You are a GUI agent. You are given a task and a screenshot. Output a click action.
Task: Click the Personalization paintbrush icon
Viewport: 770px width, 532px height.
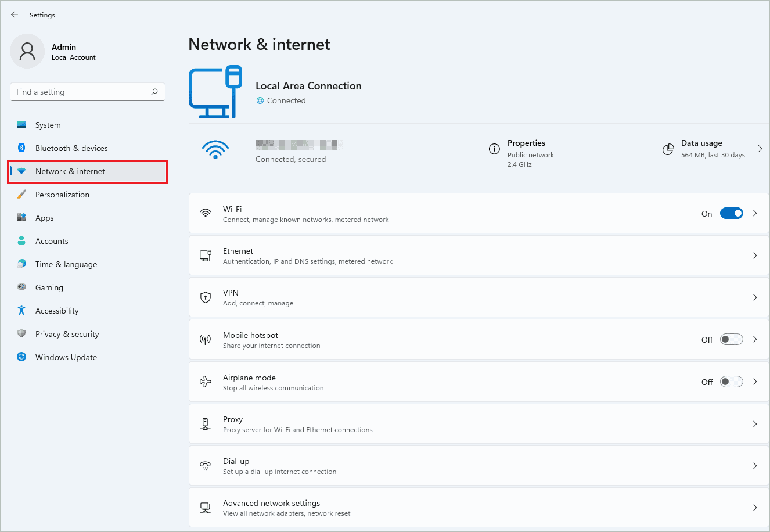21,195
